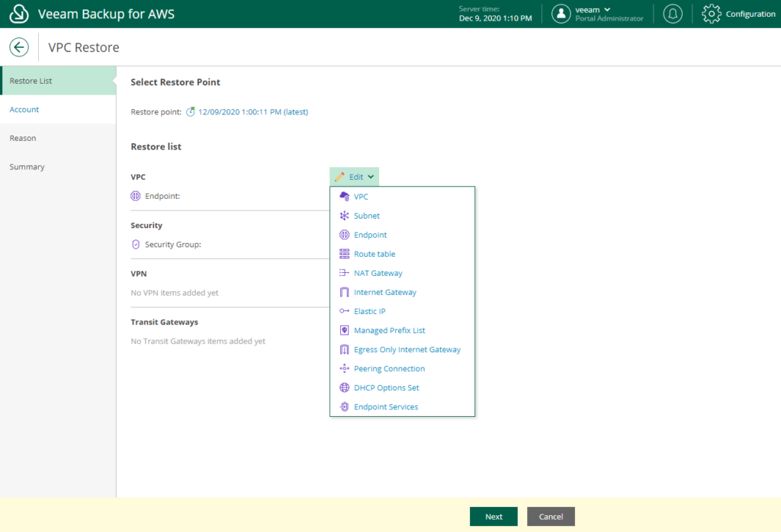This screenshot has height=532, width=781.
Task: Click the Next button
Action: (x=493, y=517)
